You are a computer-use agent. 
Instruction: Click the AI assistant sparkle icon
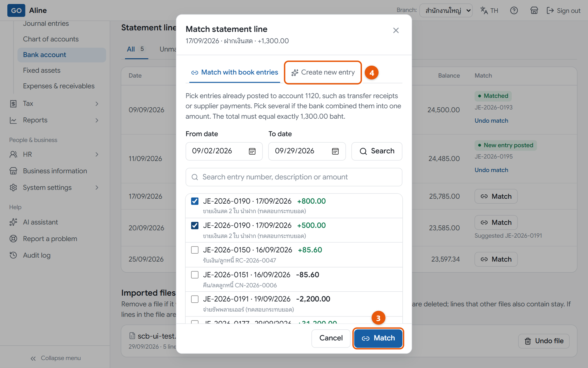[x=13, y=222]
